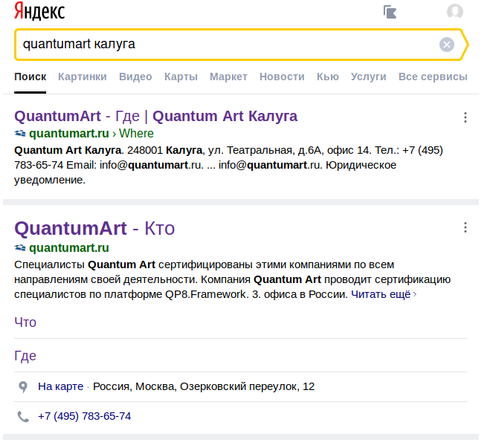Go to the Маркет tab
The height and width of the screenshot is (448, 487).
pos(228,77)
